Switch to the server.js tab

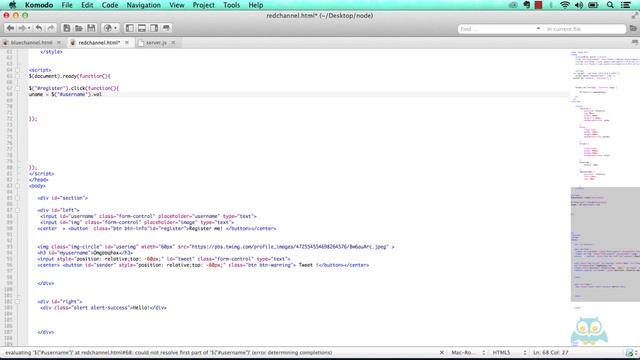coord(156,42)
